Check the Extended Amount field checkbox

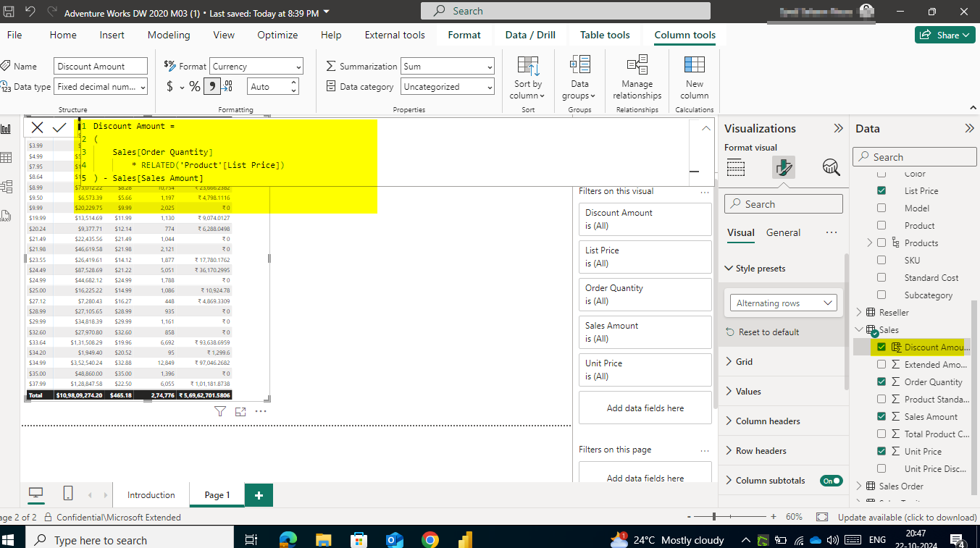[x=881, y=365]
